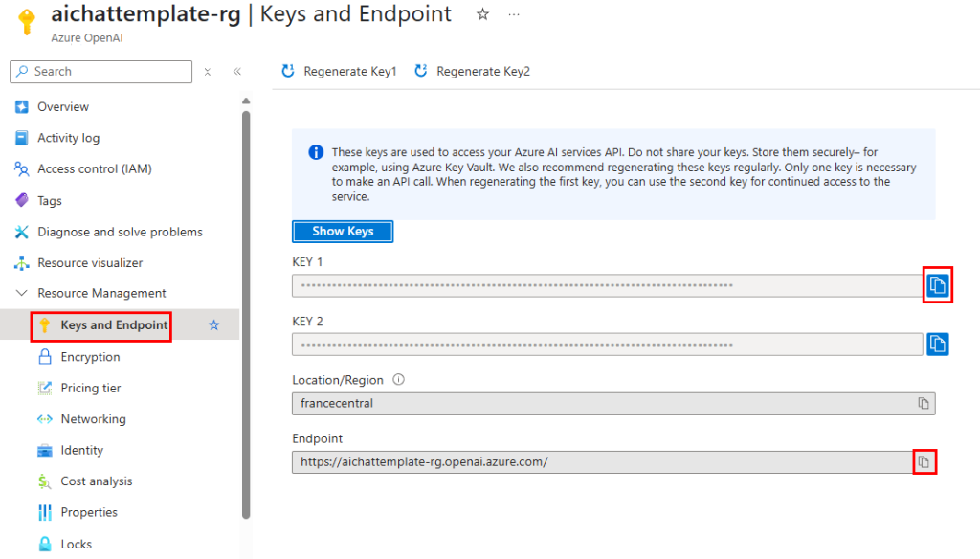Open the Pricing tier page

91,388
